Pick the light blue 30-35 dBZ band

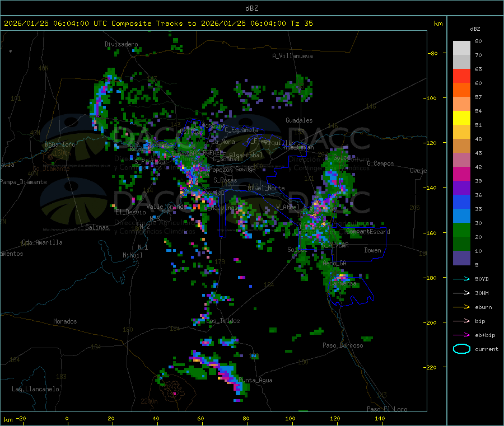coord(461,216)
